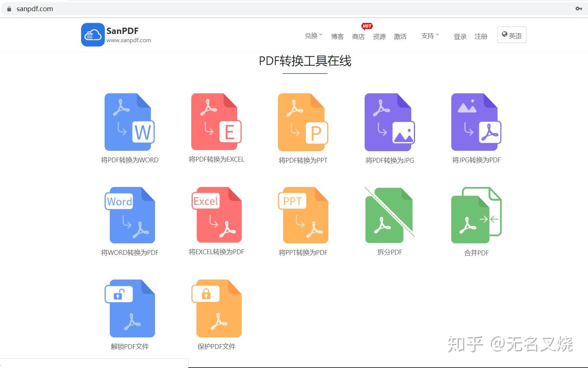588x368 pixels.
Task: Click the 将PPT转换为PDF label
Action: coord(303,252)
